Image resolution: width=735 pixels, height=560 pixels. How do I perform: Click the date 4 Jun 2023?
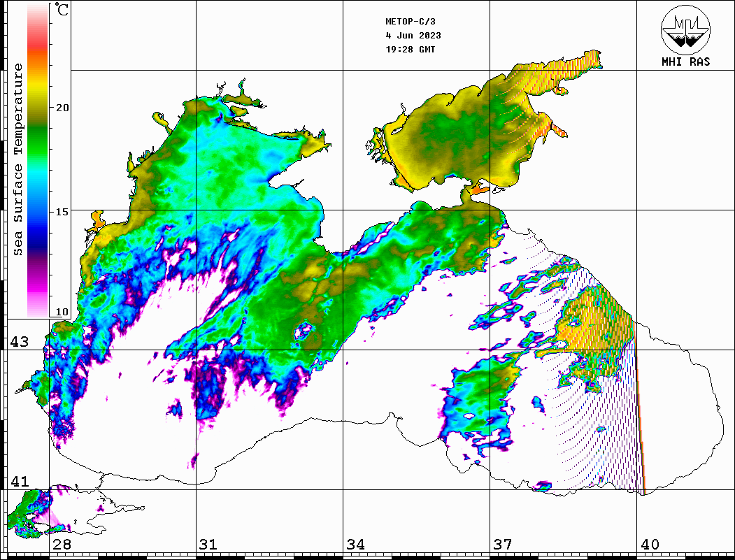point(413,36)
